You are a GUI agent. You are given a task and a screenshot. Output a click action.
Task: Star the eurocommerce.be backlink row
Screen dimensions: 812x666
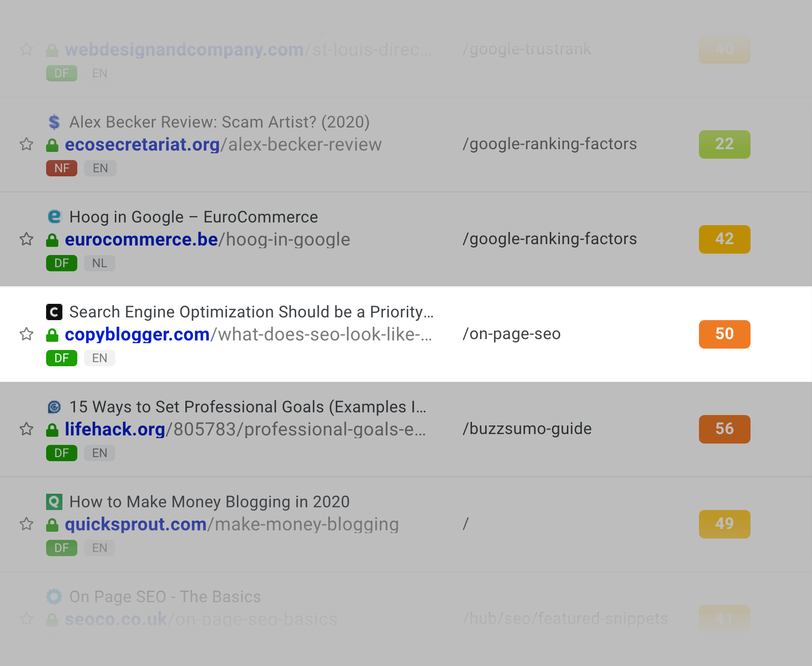[27, 239]
